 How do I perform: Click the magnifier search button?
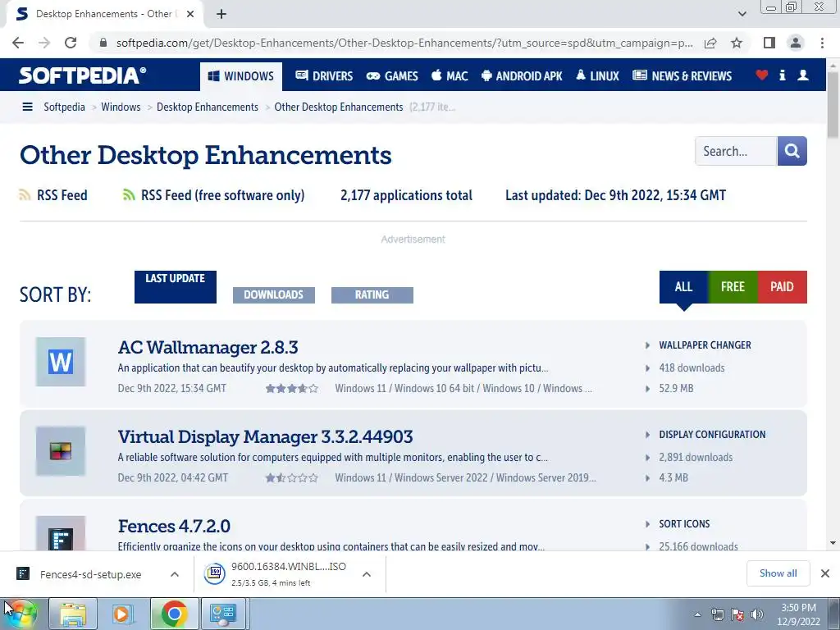pos(792,151)
